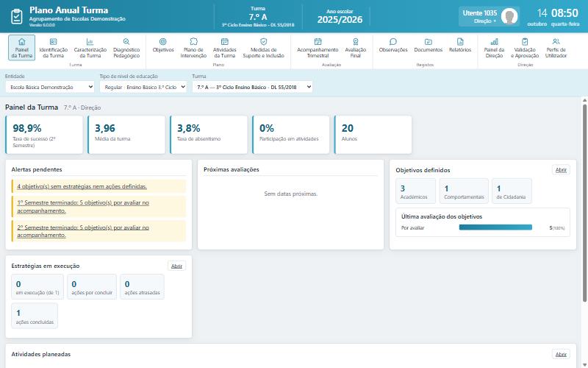This screenshot has height=368, width=588.
Task: Open the Relatórios report icon
Action: click(x=460, y=41)
